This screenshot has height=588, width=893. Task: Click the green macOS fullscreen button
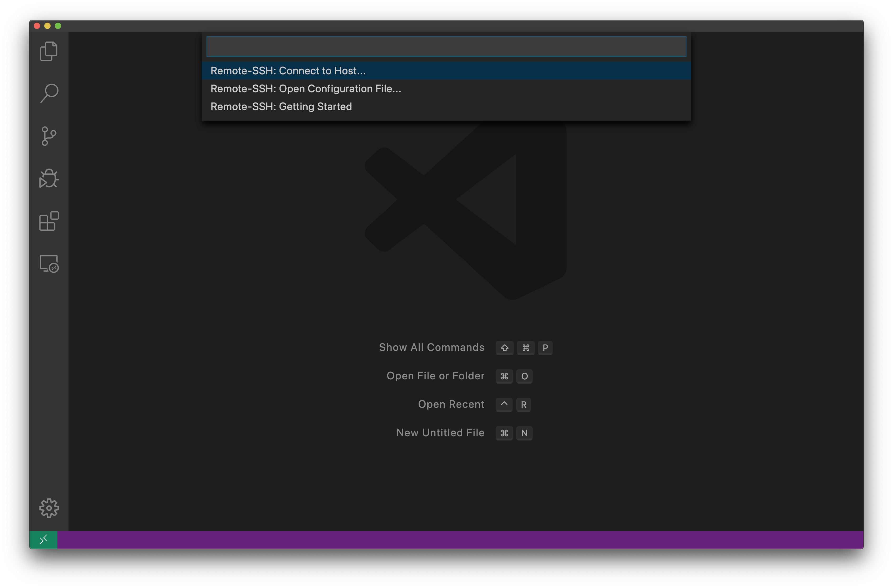pos(58,26)
